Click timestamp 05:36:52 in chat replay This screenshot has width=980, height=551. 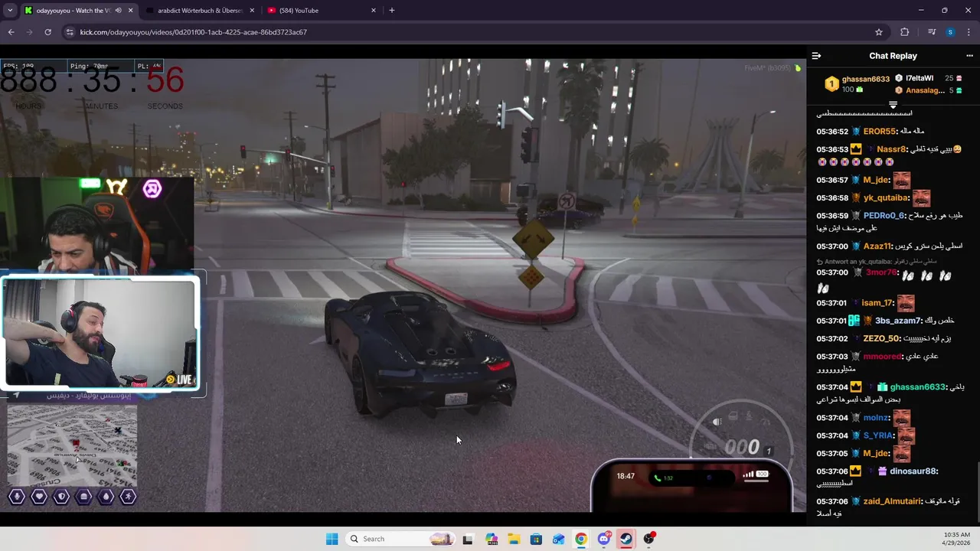coord(831,132)
